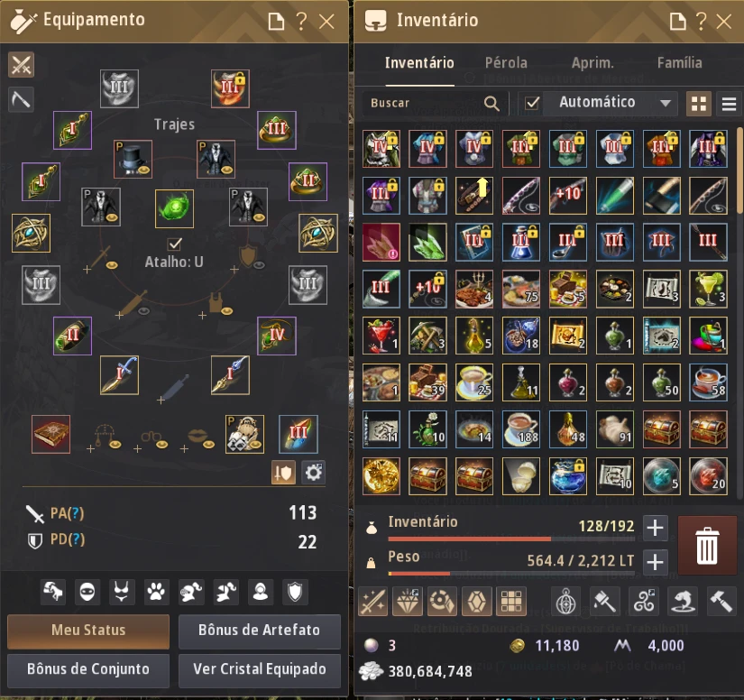744x700 pixels.
Task: Select inventory grid view icon
Action: [x=698, y=103]
